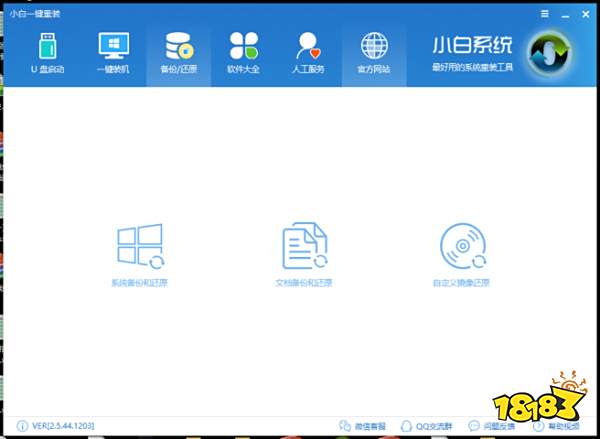Minimize the 小白一键重装 window
Screen dimensions: 600x439
click(x=565, y=15)
